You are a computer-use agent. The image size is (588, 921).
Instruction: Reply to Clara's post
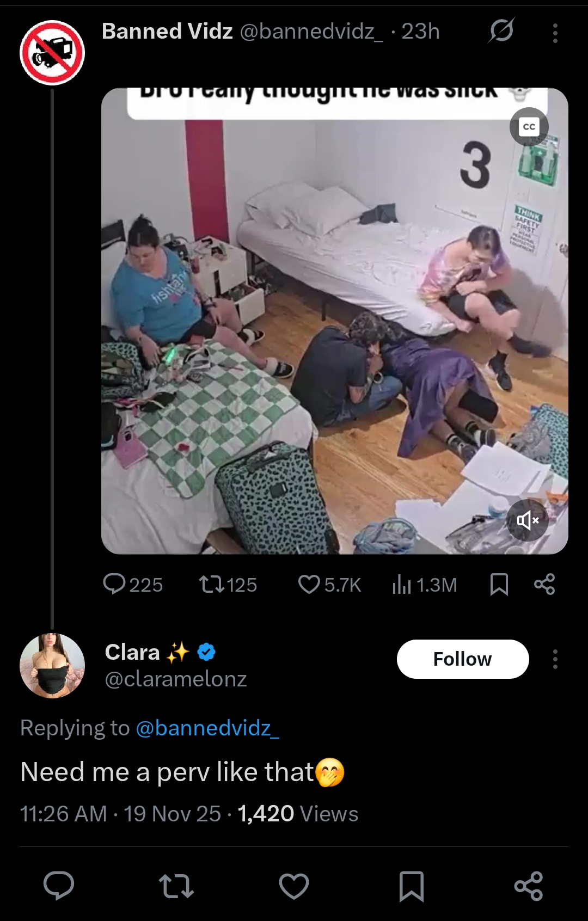(59, 886)
